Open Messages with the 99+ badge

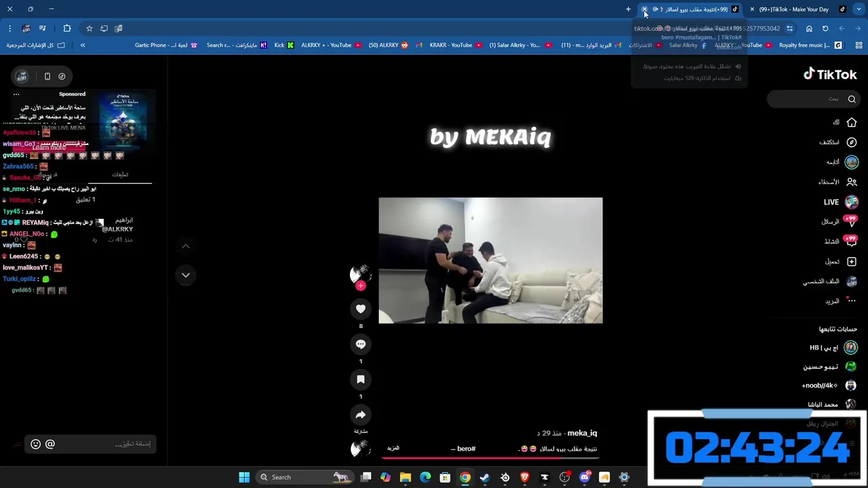coord(840,222)
